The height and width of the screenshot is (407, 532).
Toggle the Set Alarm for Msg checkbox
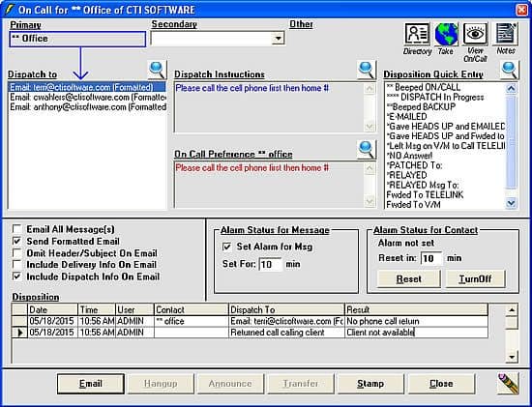[226, 247]
